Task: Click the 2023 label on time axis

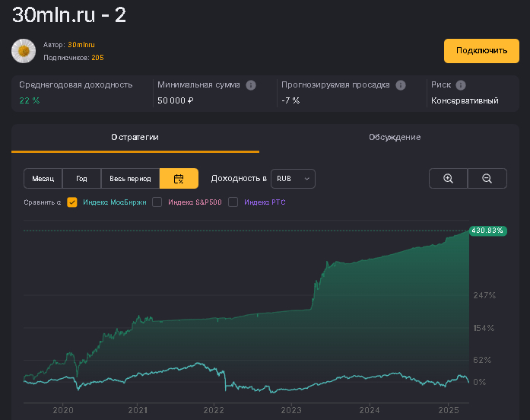Action: click(x=291, y=410)
